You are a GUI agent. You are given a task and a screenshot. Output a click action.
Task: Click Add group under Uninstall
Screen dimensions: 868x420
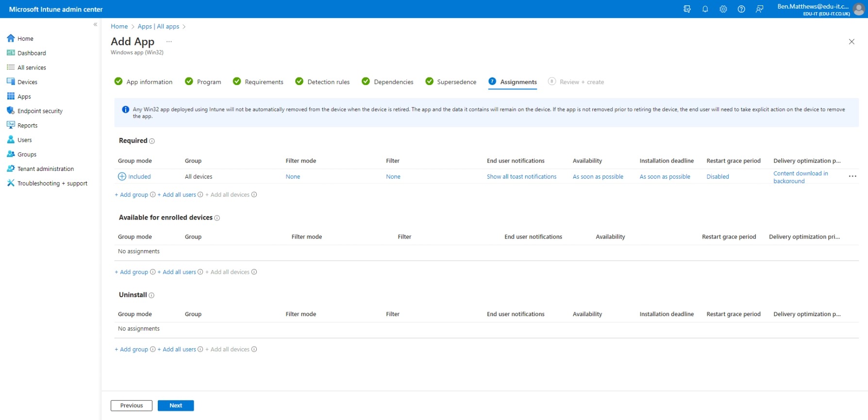pos(132,349)
